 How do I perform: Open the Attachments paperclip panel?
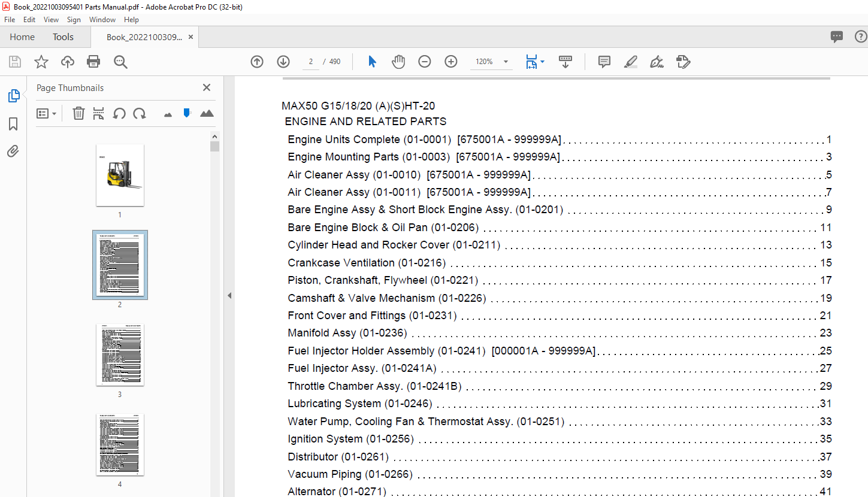tap(13, 151)
